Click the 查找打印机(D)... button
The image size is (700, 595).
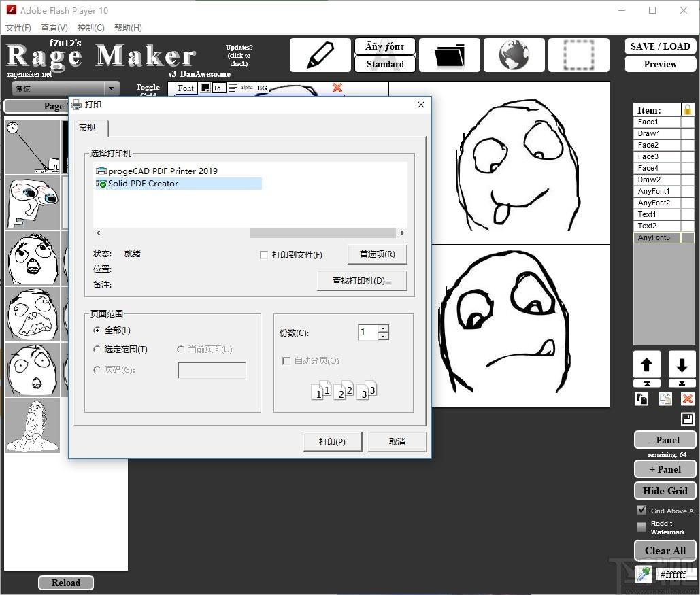pyautogui.click(x=362, y=281)
